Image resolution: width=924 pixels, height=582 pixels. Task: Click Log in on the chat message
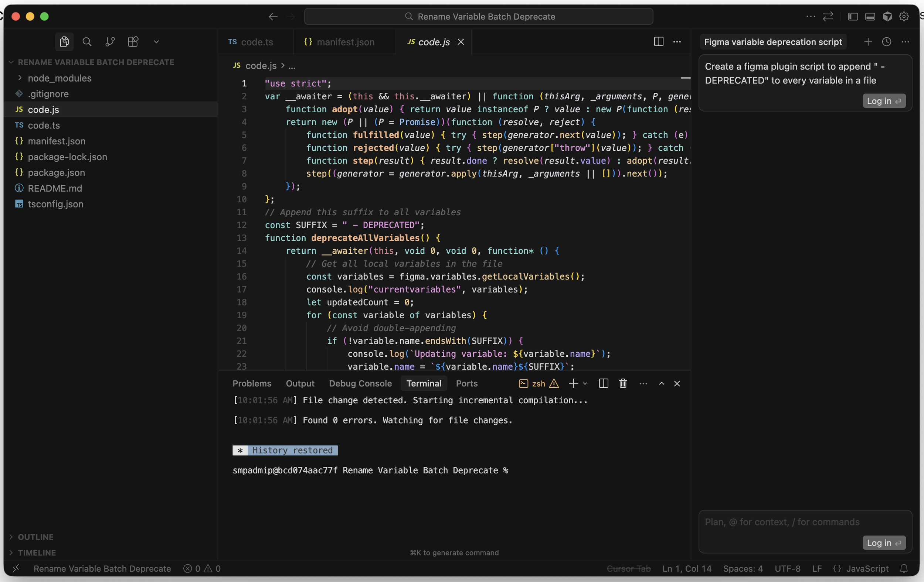click(x=884, y=101)
